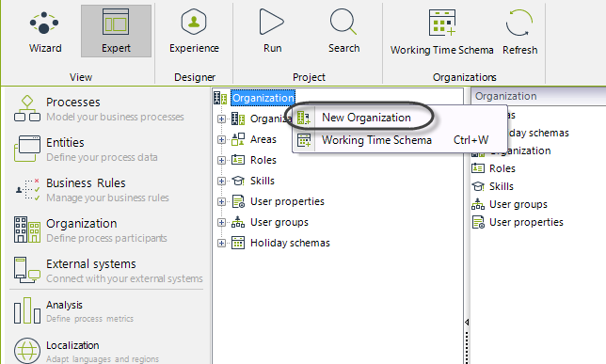Image resolution: width=606 pixels, height=364 pixels.
Task: Select Skills in the tree
Action: [x=263, y=181]
